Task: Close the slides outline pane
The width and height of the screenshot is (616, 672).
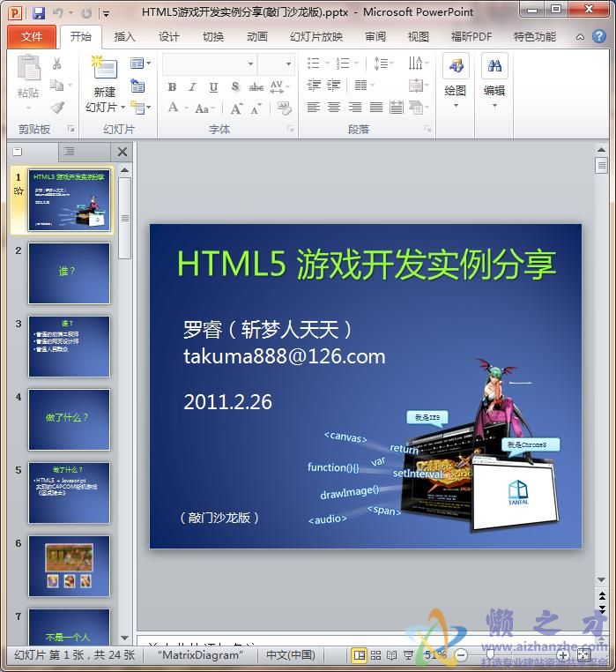Action: pos(122,152)
